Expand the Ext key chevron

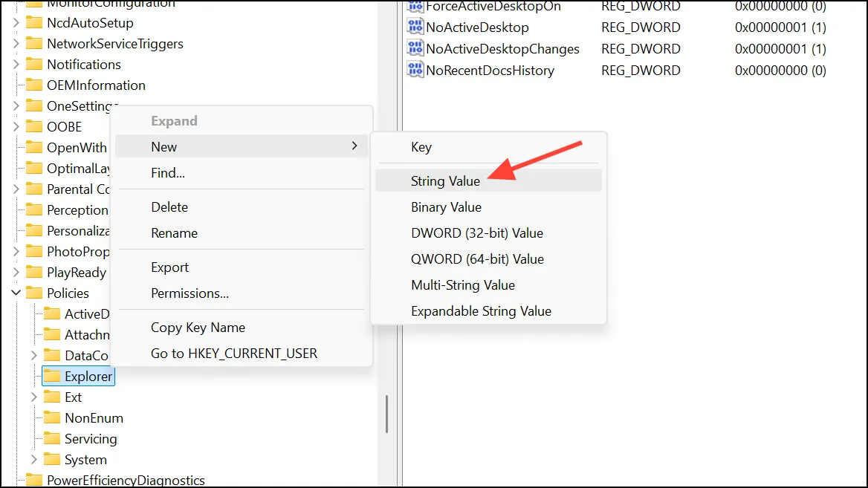click(x=33, y=397)
